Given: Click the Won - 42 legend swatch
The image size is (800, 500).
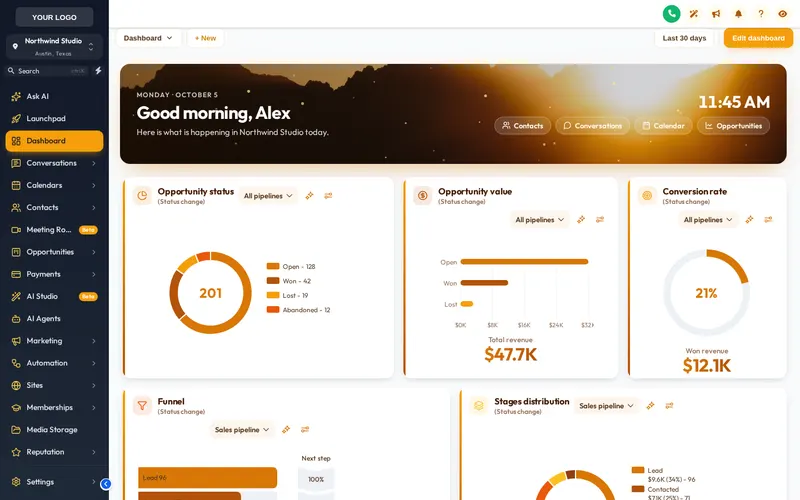Looking at the screenshot, I should [273, 281].
